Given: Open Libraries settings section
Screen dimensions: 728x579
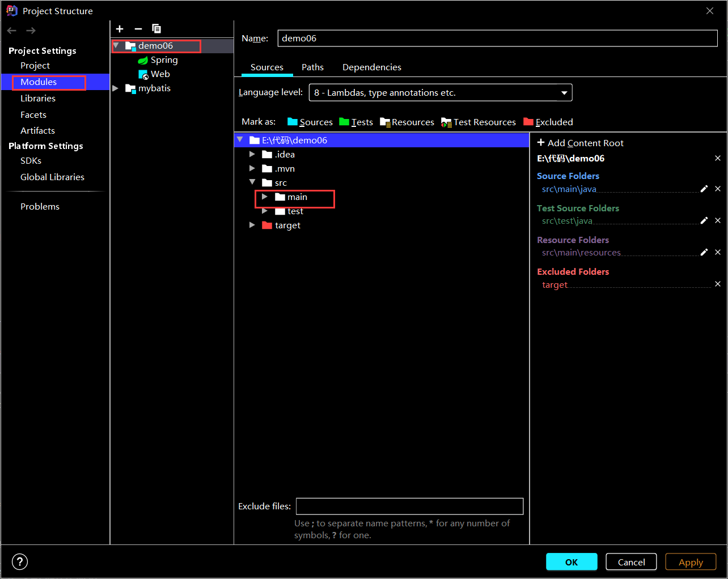Looking at the screenshot, I should click(38, 99).
